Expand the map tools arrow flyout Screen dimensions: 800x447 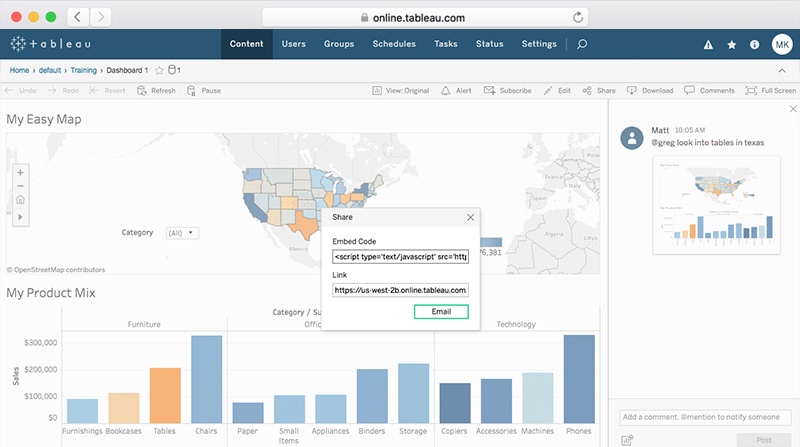[21, 215]
